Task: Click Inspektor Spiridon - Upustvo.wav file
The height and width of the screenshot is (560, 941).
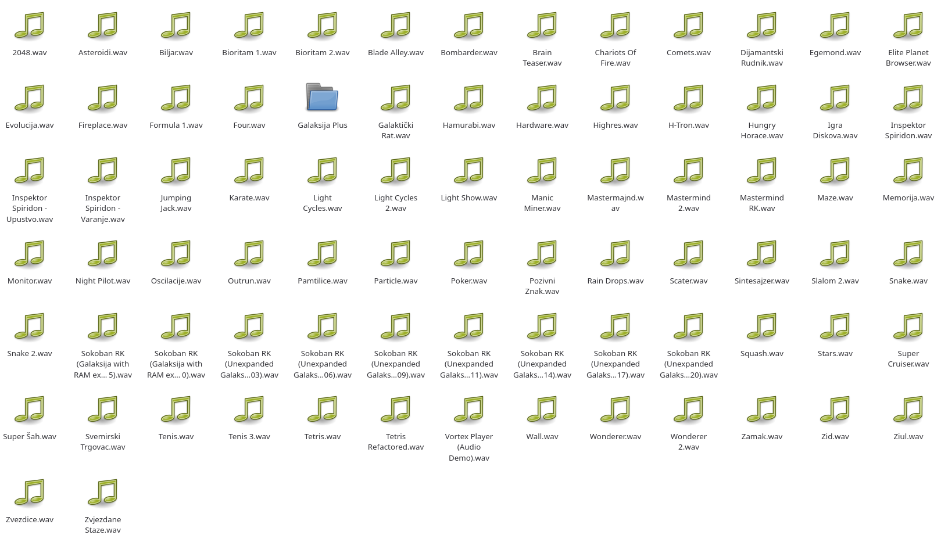Action: [x=30, y=173]
